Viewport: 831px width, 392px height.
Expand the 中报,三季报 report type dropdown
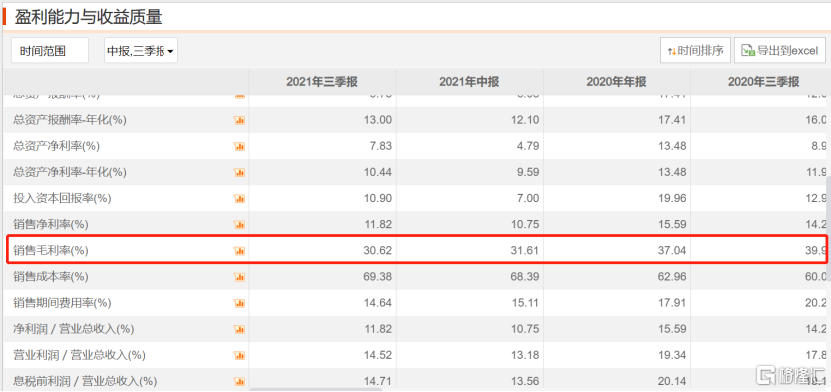coord(141,51)
